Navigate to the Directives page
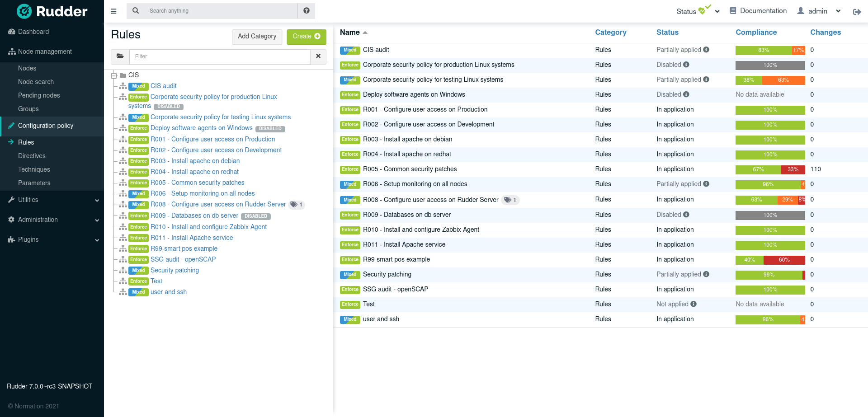868x417 pixels. click(32, 156)
